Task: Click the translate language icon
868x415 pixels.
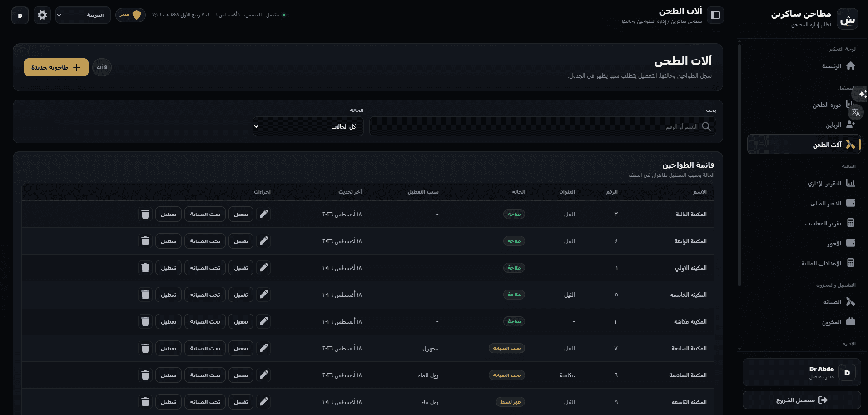Action: (856, 112)
